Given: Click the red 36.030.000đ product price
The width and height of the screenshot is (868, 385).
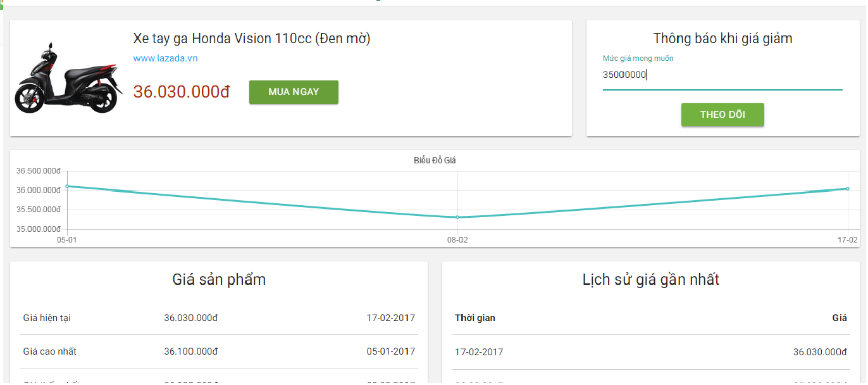Looking at the screenshot, I should [182, 92].
